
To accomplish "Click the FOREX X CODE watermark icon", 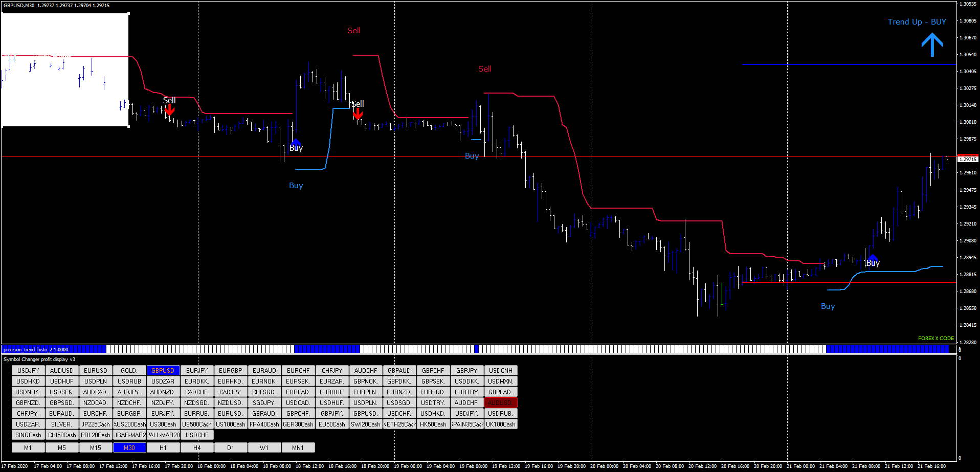I will point(936,338).
